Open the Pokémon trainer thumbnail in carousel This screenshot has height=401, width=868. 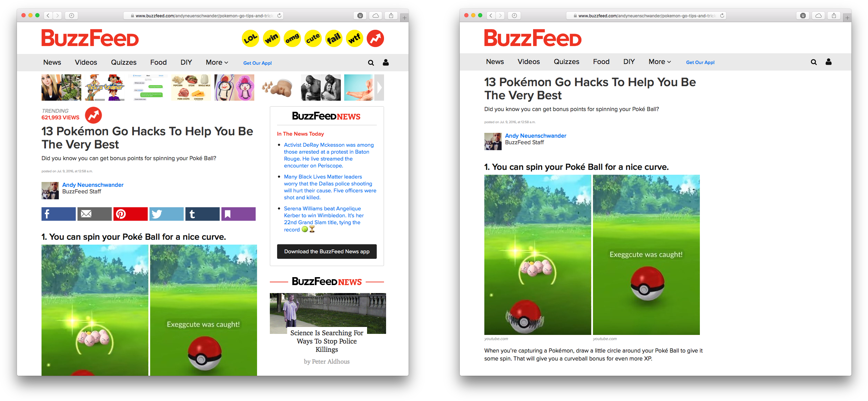tap(104, 88)
